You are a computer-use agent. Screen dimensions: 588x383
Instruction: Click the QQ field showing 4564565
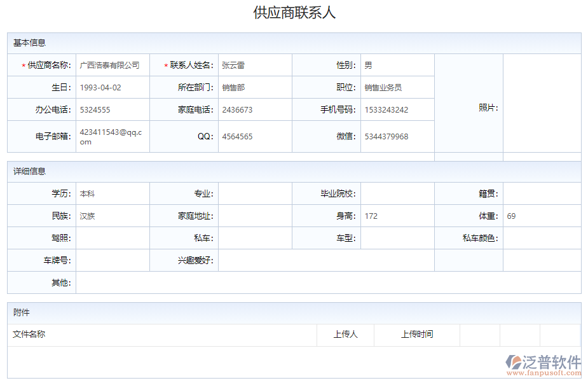click(254, 136)
